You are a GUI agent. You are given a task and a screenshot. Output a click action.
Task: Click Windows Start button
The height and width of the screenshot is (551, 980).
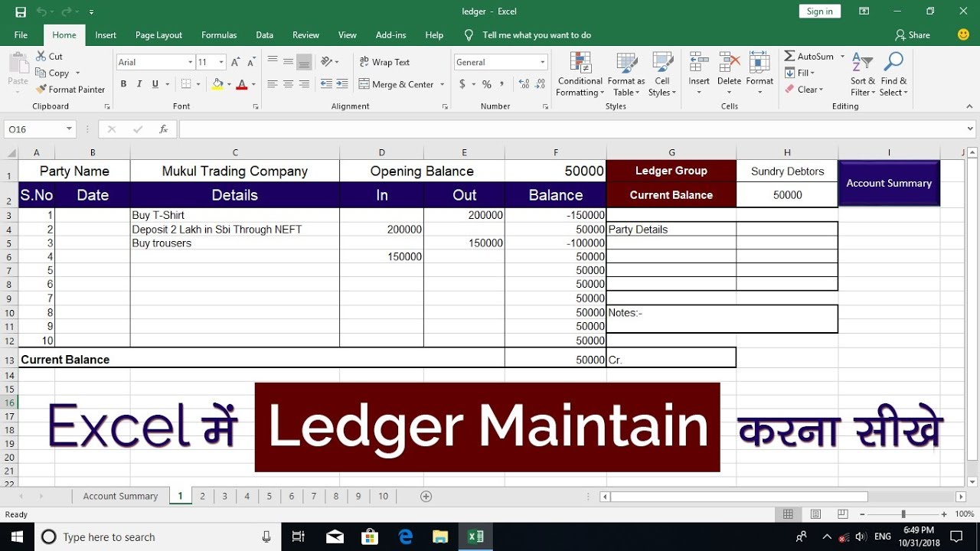pyautogui.click(x=17, y=536)
